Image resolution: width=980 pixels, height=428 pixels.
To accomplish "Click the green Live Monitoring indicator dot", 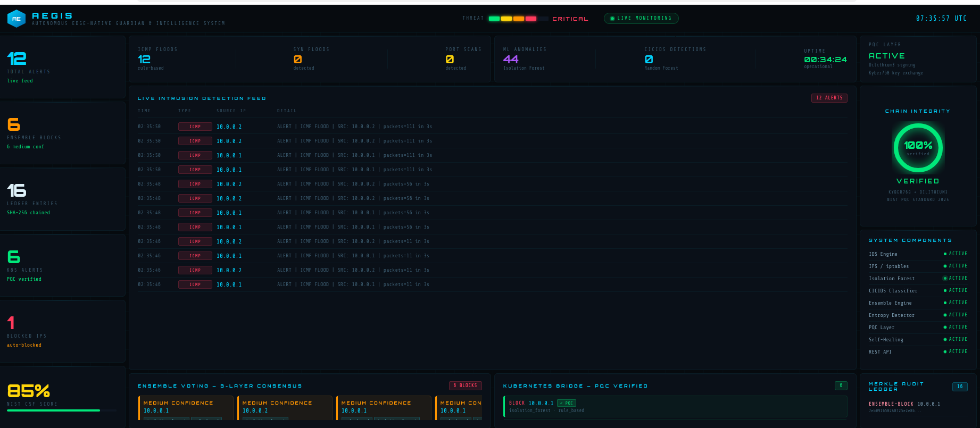I will 612,19.
